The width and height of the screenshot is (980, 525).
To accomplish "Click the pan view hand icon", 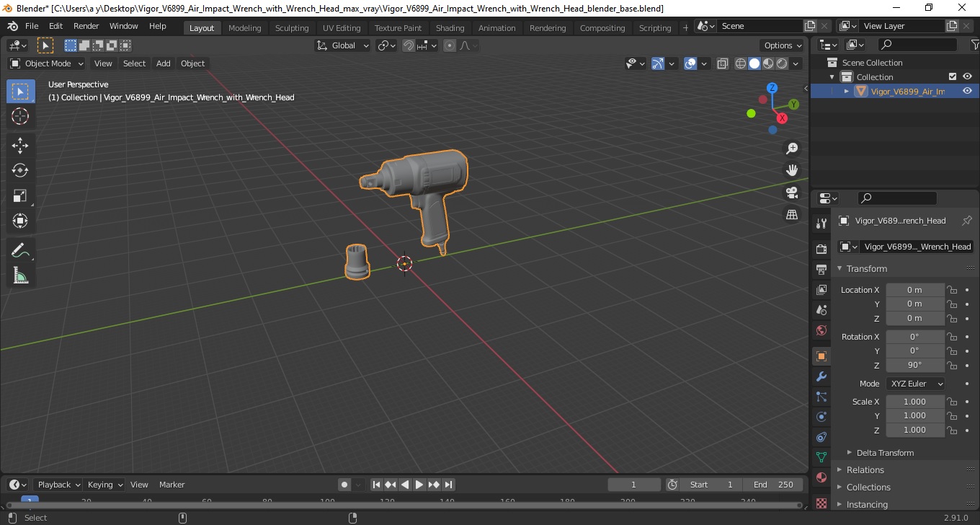I will click(x=792, y=171).
